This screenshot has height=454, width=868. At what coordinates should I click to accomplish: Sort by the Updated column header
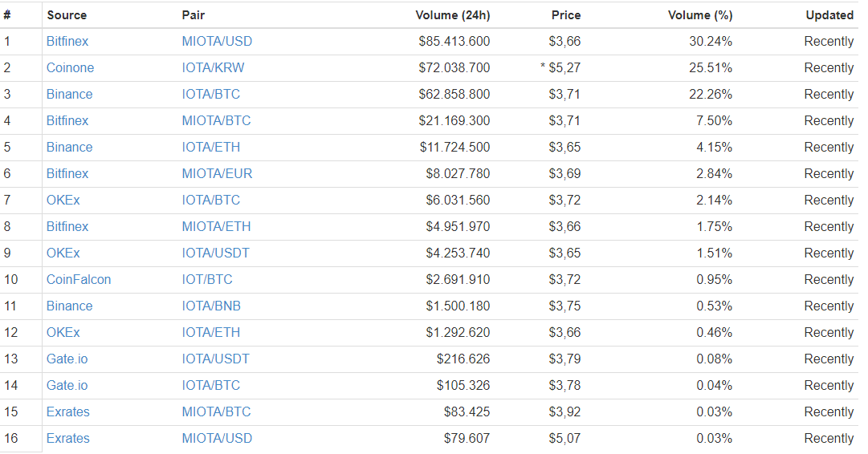[x=829, y=15]
